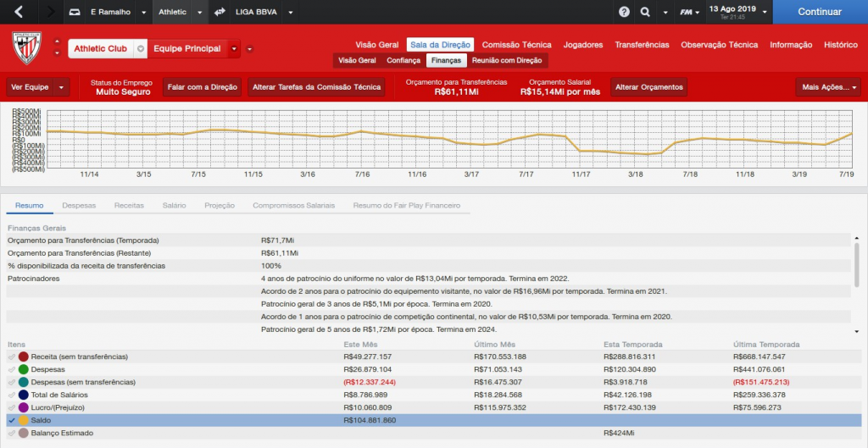Click the Athletic Club crest logo

tap(26, 48)
